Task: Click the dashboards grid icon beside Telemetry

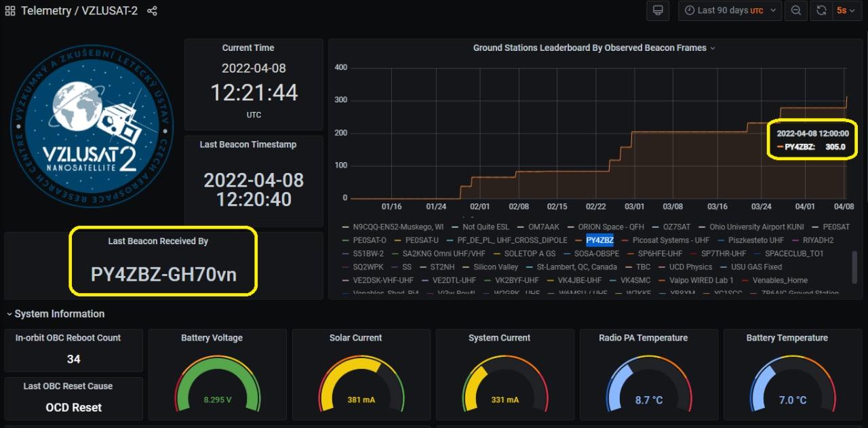Action: [10, 11]
